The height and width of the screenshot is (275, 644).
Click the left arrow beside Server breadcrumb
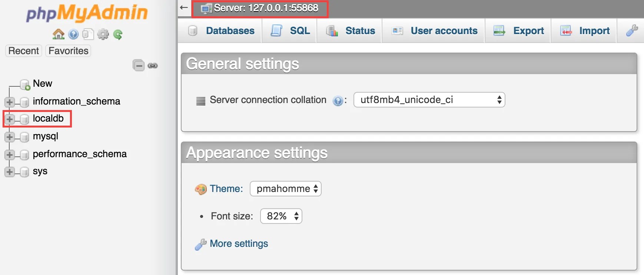[184, 7]
